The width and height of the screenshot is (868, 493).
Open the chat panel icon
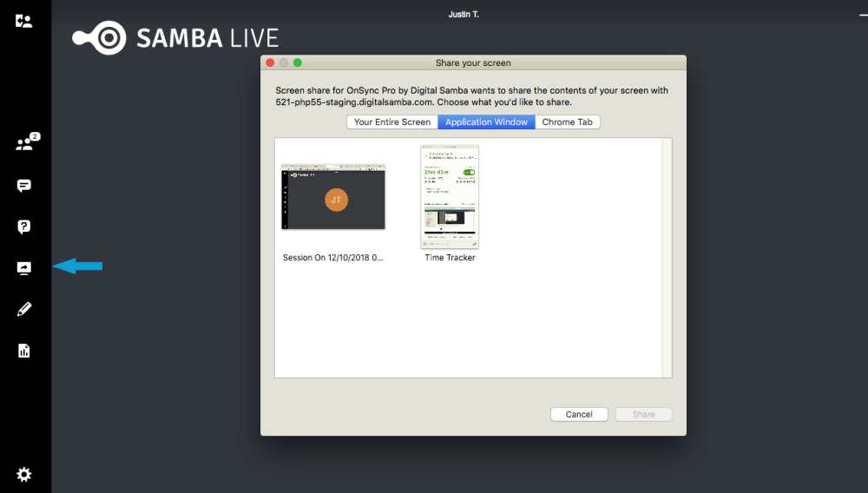click(x=23, y=186)
